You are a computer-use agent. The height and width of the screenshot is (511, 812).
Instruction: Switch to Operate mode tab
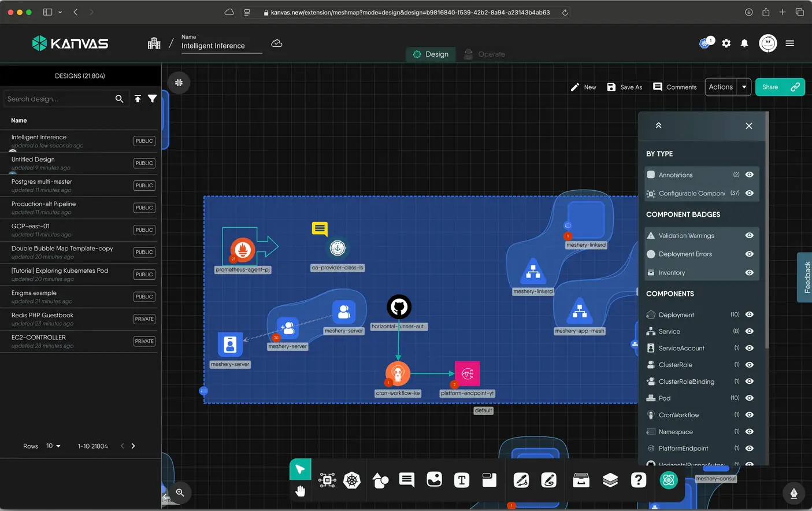click(485, 54)
